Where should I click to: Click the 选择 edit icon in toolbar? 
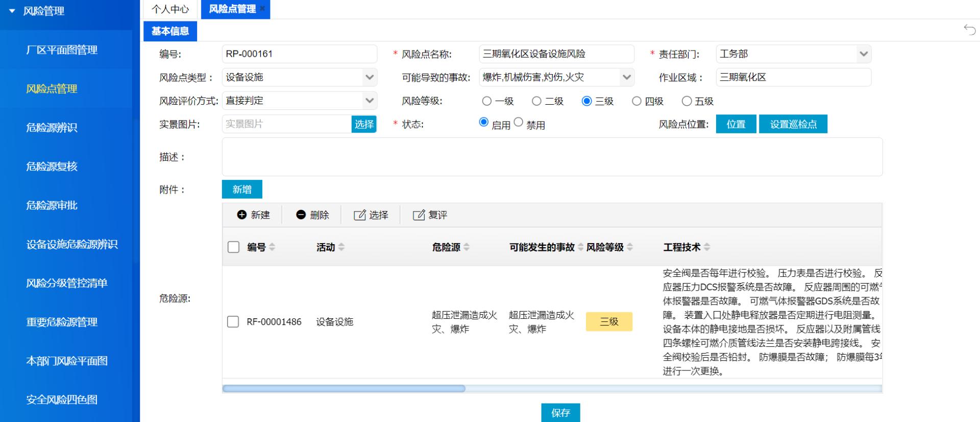360,215
